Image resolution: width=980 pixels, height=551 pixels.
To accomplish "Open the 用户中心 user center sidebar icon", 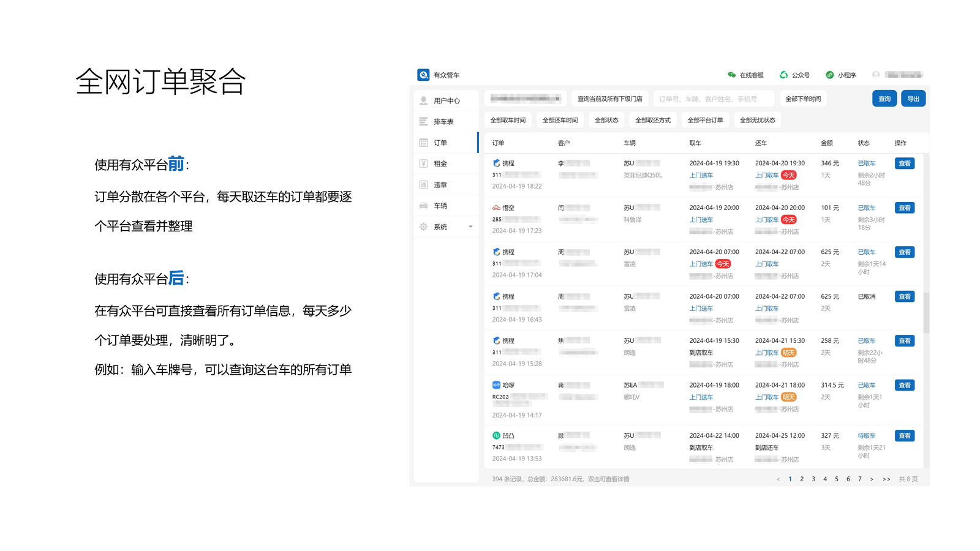I will click(x=423, y=100).
